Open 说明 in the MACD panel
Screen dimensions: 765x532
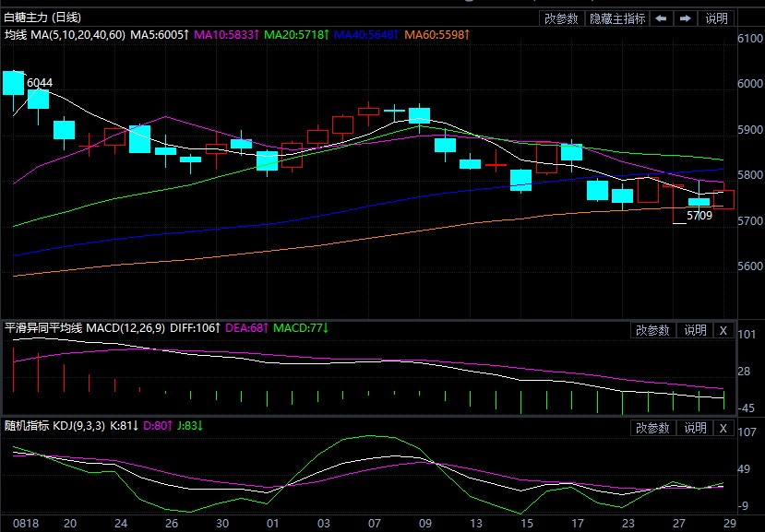click(694, 330)
